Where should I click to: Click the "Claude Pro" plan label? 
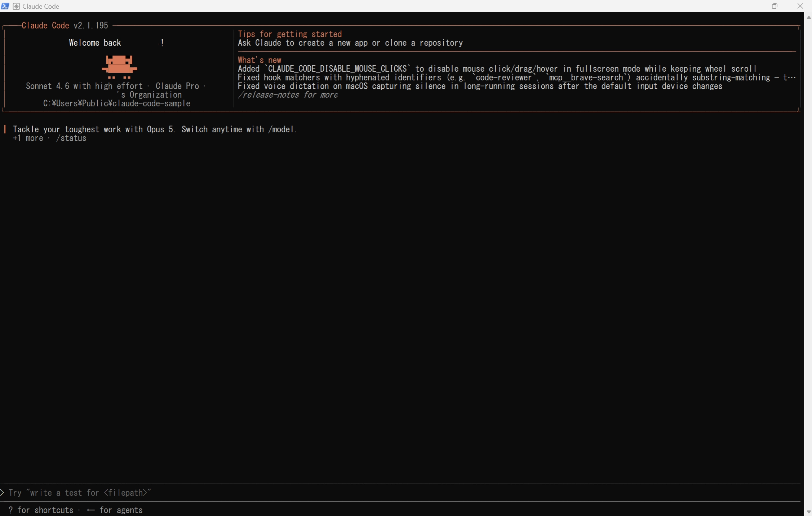click(177, 86)
